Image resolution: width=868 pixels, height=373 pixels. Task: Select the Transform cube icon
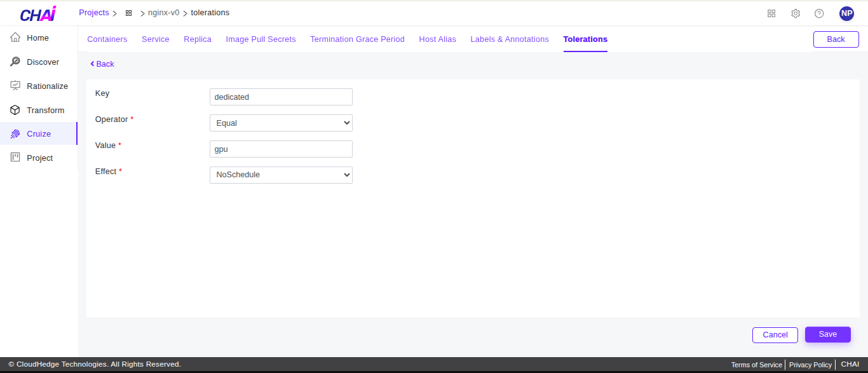pyautogui.click(x=16, y=110)
